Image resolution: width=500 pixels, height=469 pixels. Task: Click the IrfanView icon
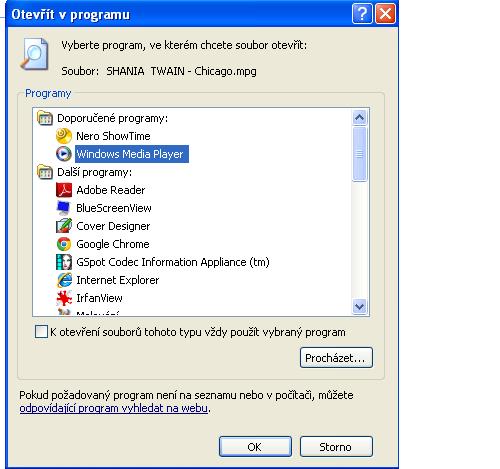[x=64, y=298]
